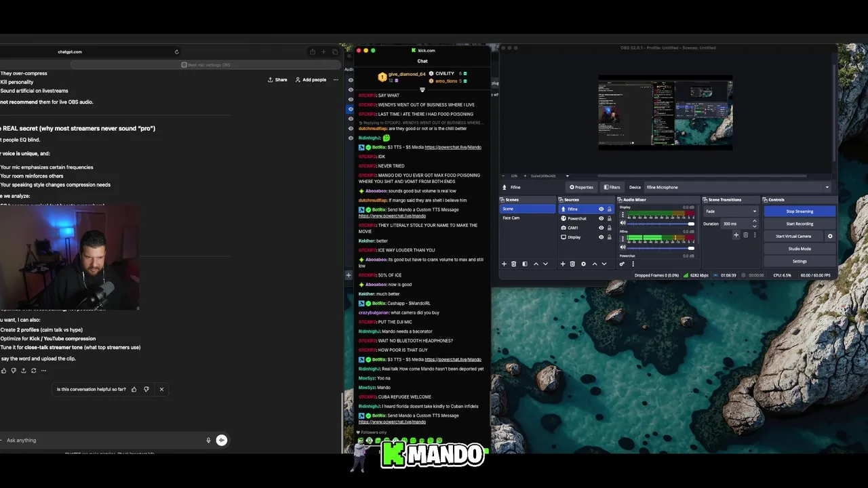Image resolution: width=868 pixels, height=488 pixels.
Task: Start ChatGPT voice mode
Action: coord(221,440)
